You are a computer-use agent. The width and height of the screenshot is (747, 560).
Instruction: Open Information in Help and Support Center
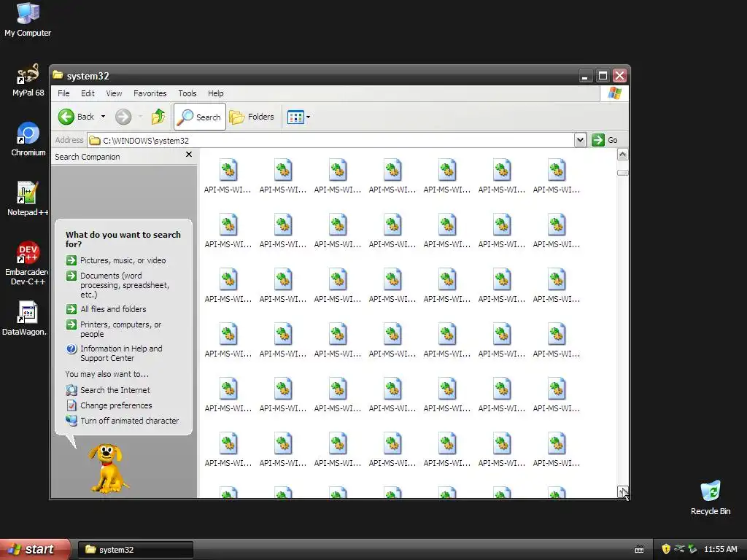pos(115,354)
